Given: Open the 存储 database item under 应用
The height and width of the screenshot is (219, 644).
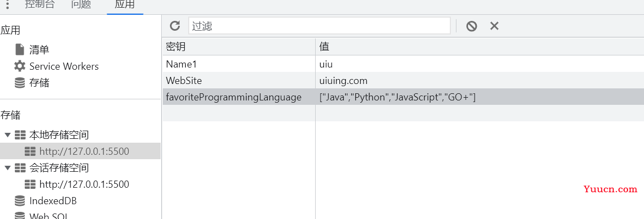Looking at the screenshot, I should point(32,83).
